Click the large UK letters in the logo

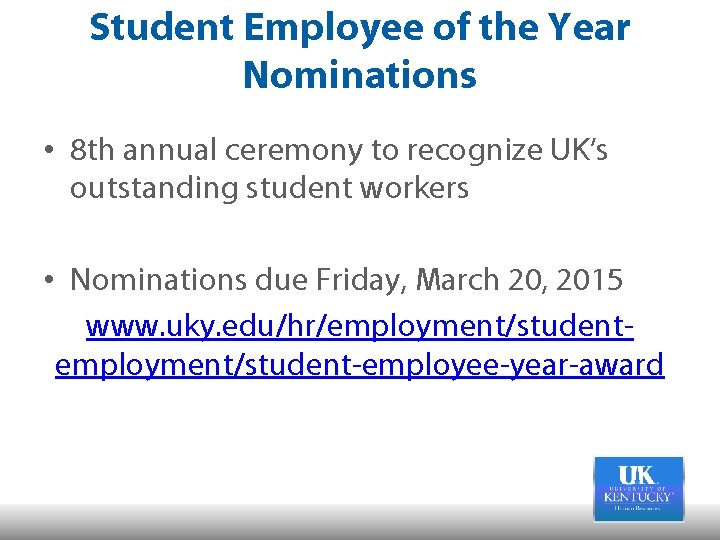coord(638,475)
